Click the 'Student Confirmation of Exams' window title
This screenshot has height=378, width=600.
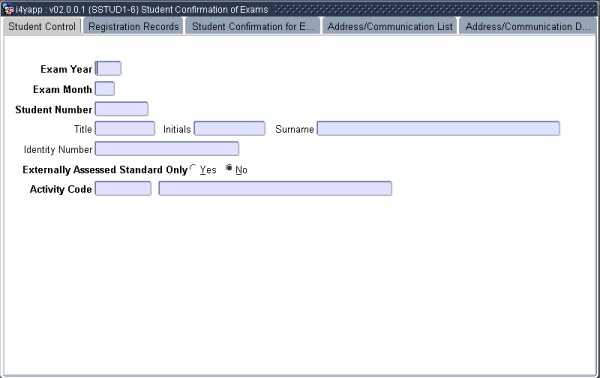pos(205,10)
